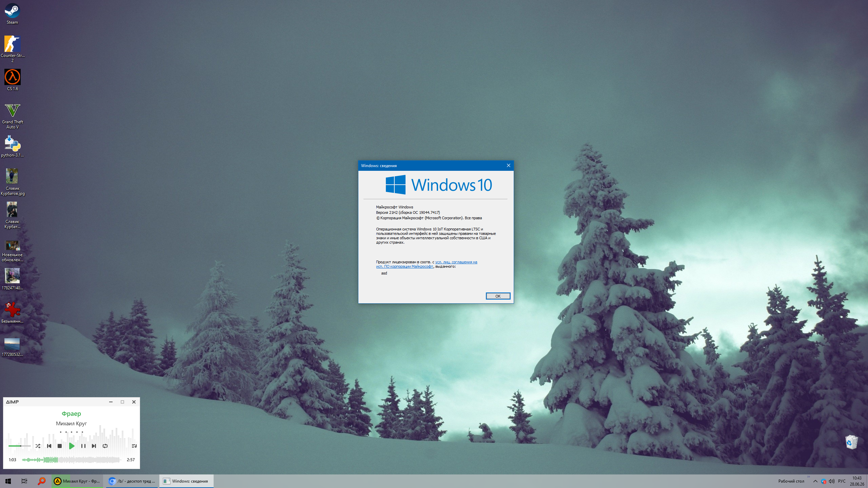
Task: Click the licensee name asd
Action: [384, 273]
